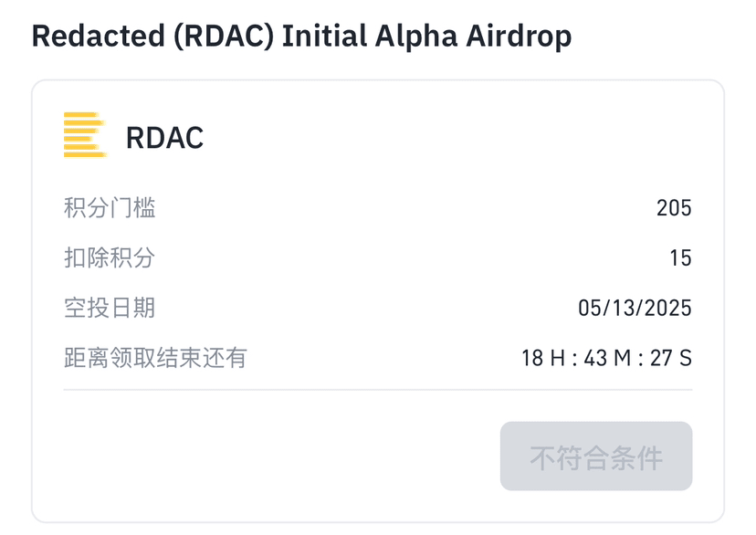
Task: Click the airdrop date 05/13/2025
Action: coord(635,308)
